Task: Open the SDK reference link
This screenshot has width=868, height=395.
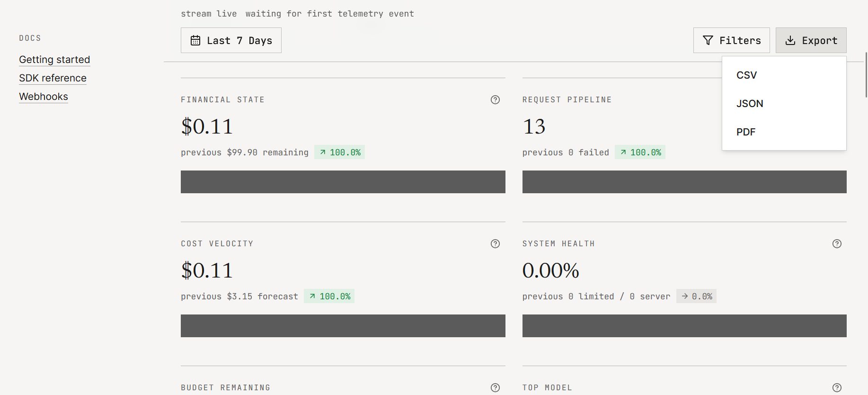Action: (53, 78)
